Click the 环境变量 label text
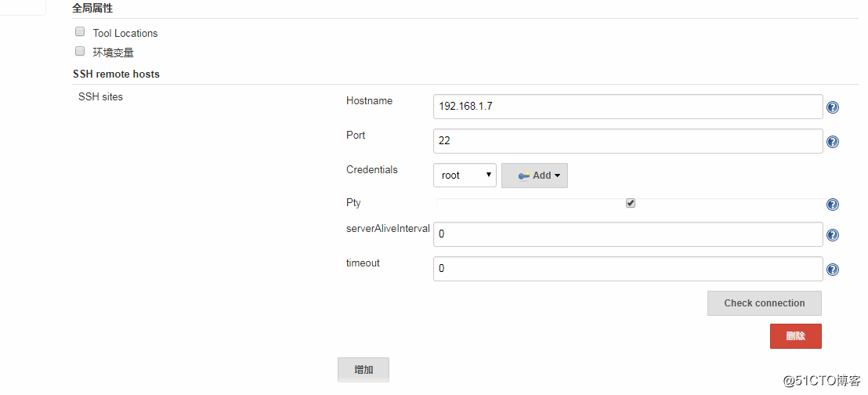This screenshot has height=395, width=868. tap(113, 53)
